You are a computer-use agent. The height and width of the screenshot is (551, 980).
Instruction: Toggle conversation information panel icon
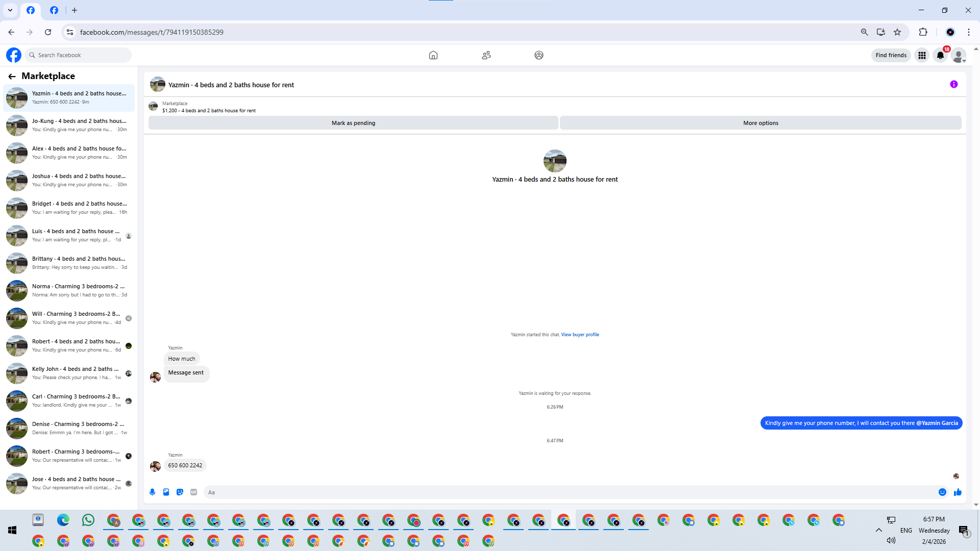tap(953, 85)
